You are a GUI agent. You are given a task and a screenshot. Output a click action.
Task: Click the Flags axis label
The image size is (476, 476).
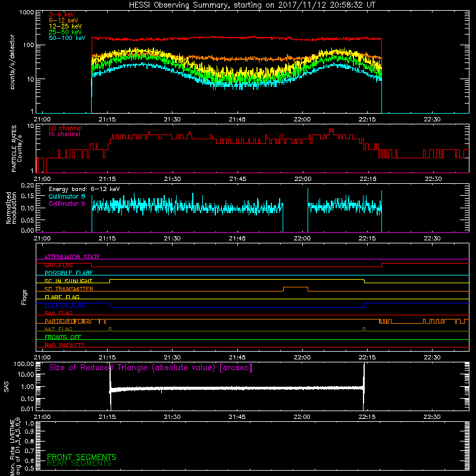coord(24,297)
